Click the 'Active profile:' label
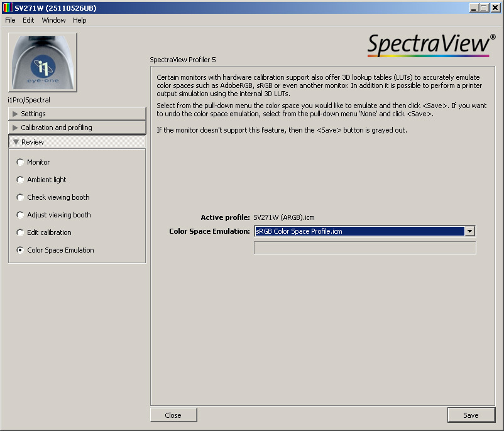The width and height of the screenshot is (504, 431). 225,217
